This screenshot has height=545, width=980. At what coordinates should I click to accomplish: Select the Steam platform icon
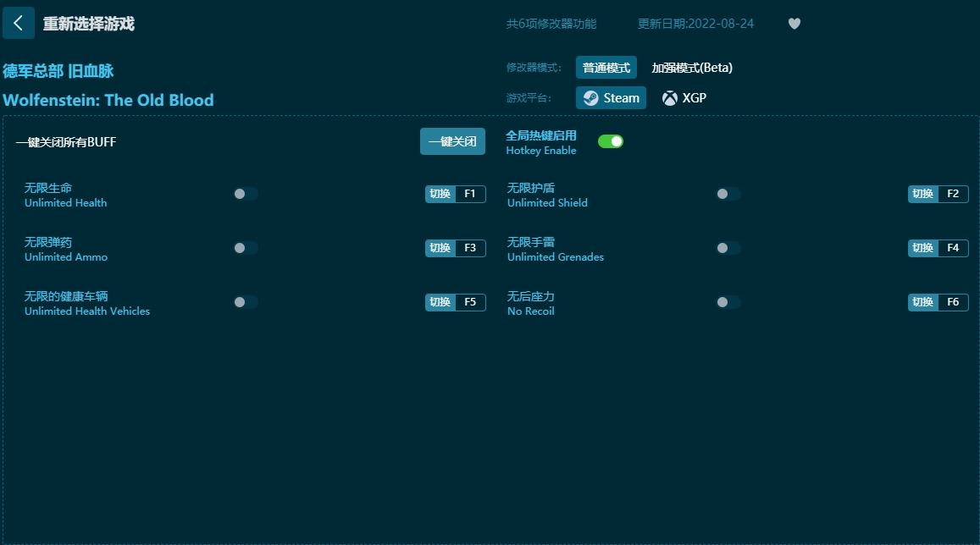pos(590,98)
